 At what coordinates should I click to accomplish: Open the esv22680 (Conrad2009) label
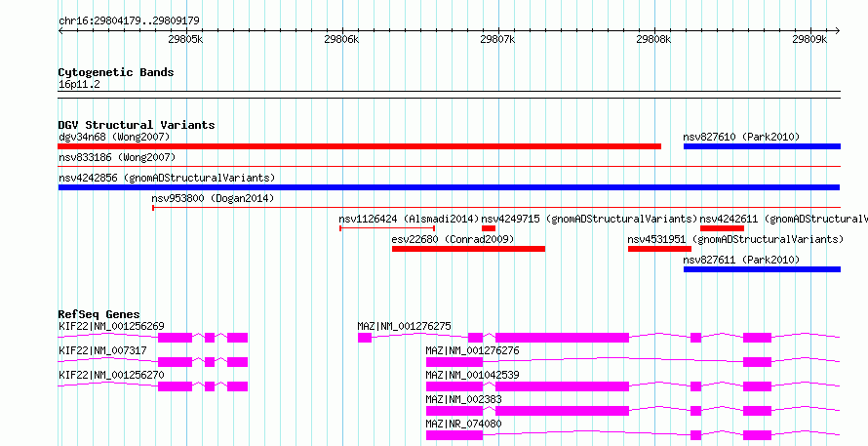point(453,239)
